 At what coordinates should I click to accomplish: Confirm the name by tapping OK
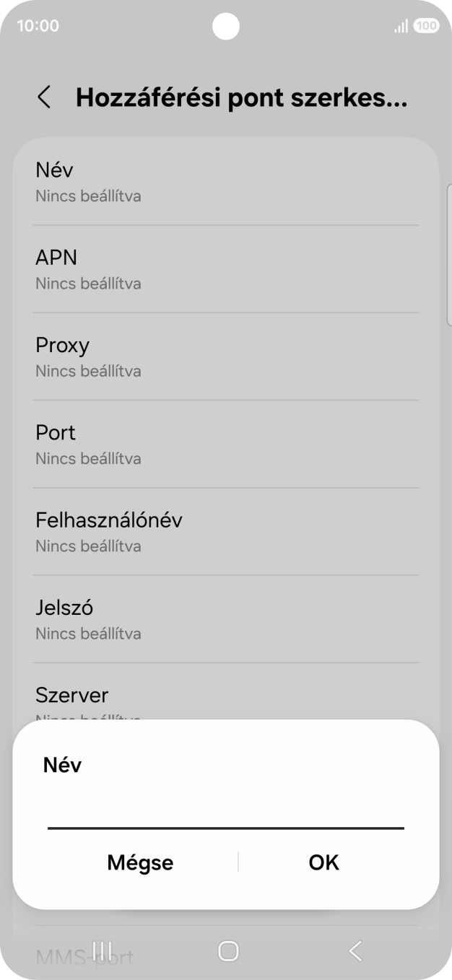[323, 862]
